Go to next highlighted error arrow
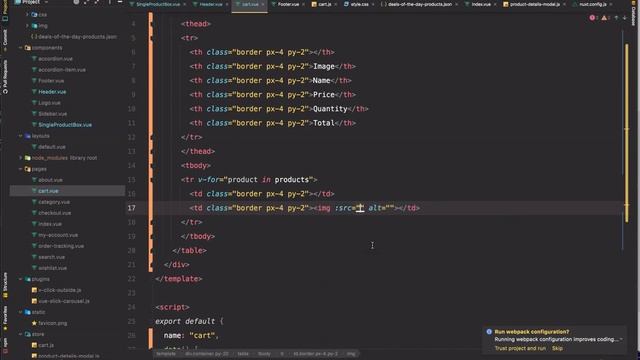The width and height of the screenshot is (640, 360). pos(624,18)
